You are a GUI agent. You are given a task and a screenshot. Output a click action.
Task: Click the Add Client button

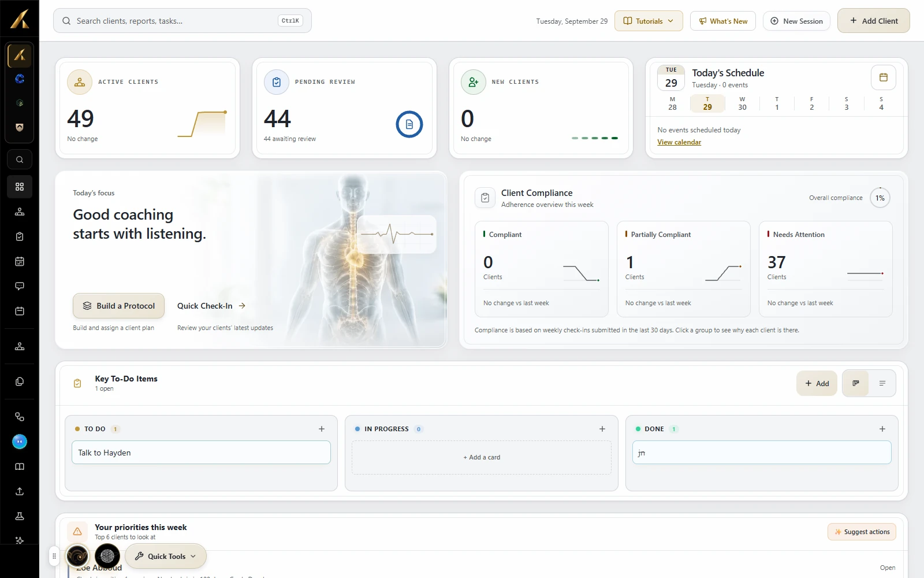coord(874,21)
